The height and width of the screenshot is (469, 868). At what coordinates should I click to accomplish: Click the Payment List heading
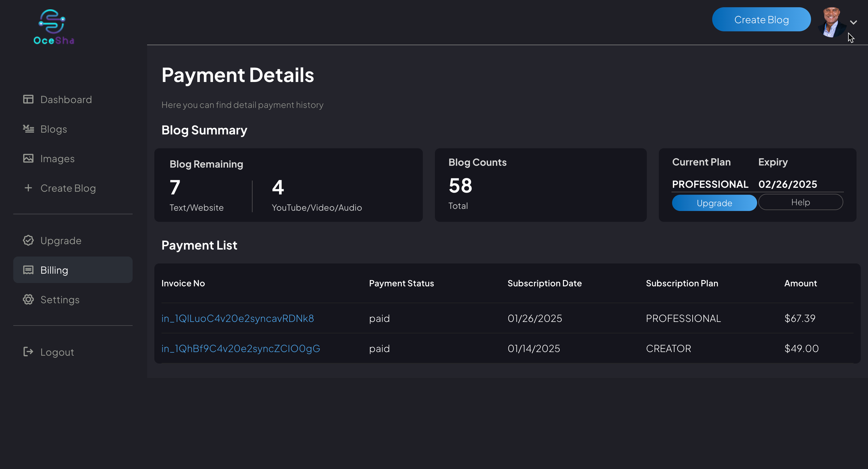pyautogui.click(x=199, y=245)
